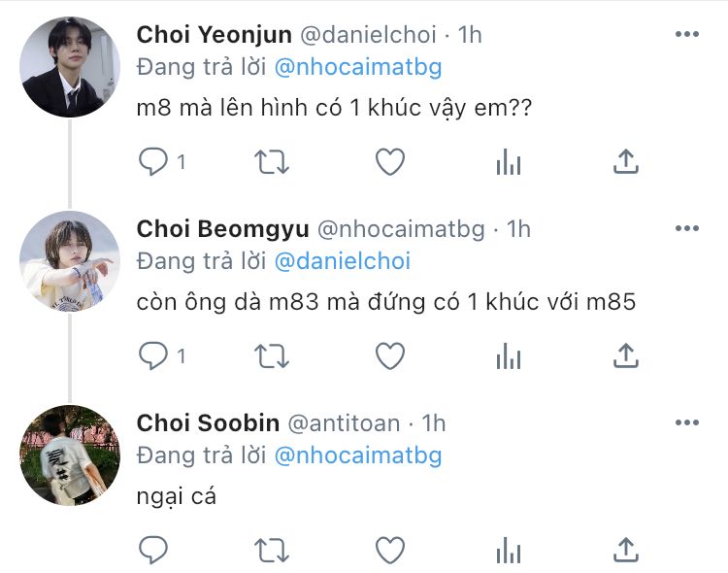
Task: Share Choi Yeonjun's tweet
Action: pyautogui.click(x=626, y=161)
